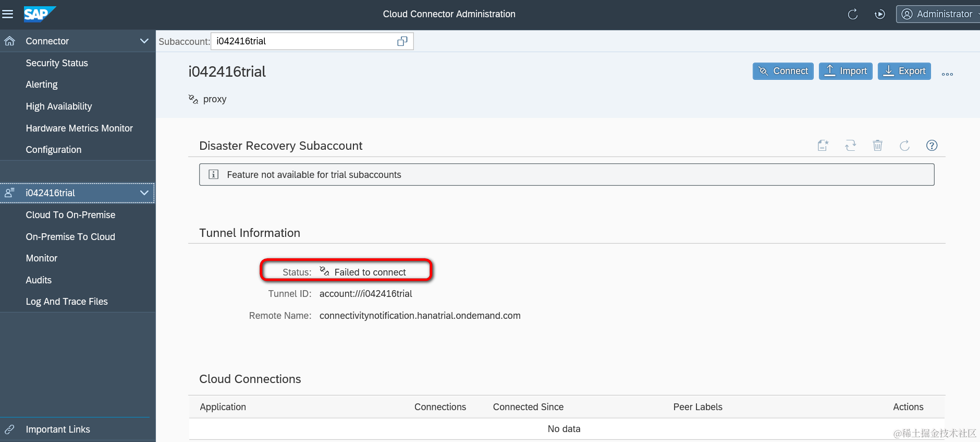Open Disaster Recovery help icon
The width and height of the screenshot is (980, 442).
pyautogui.click(x=932, y=146)
